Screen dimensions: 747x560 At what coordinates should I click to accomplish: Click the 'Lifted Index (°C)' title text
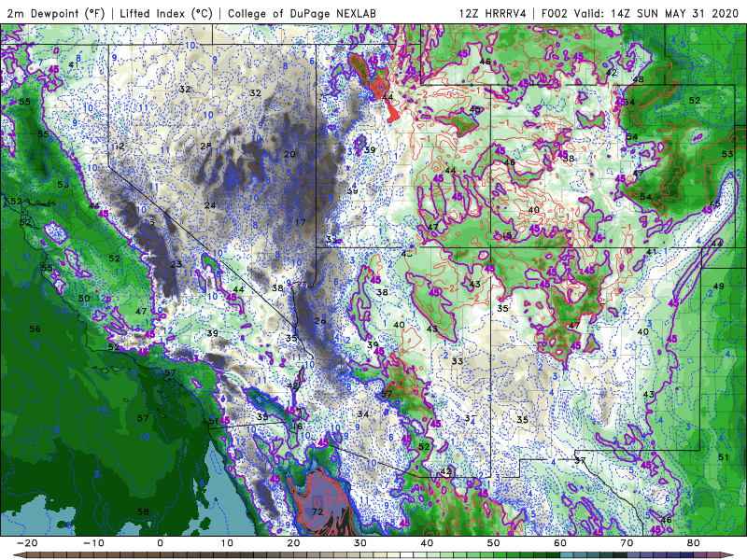coord(166,13)
